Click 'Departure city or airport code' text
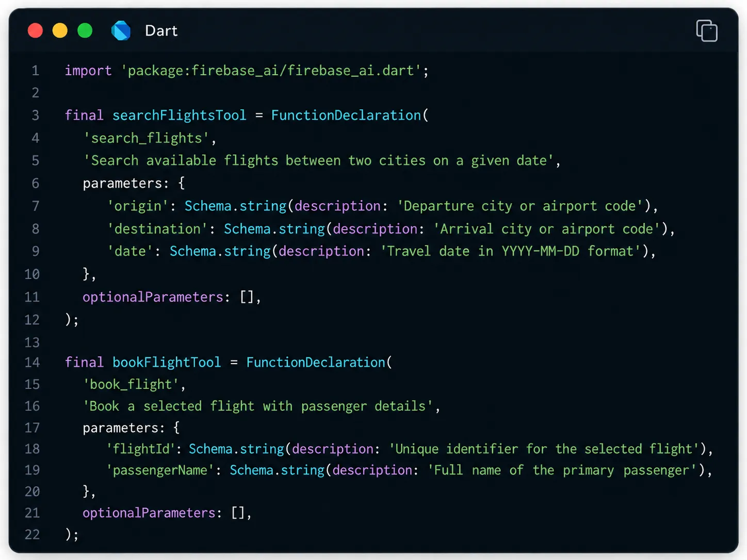Image resolution: width=747 pixels, height=560 pixels. click(x=520, y=206)
